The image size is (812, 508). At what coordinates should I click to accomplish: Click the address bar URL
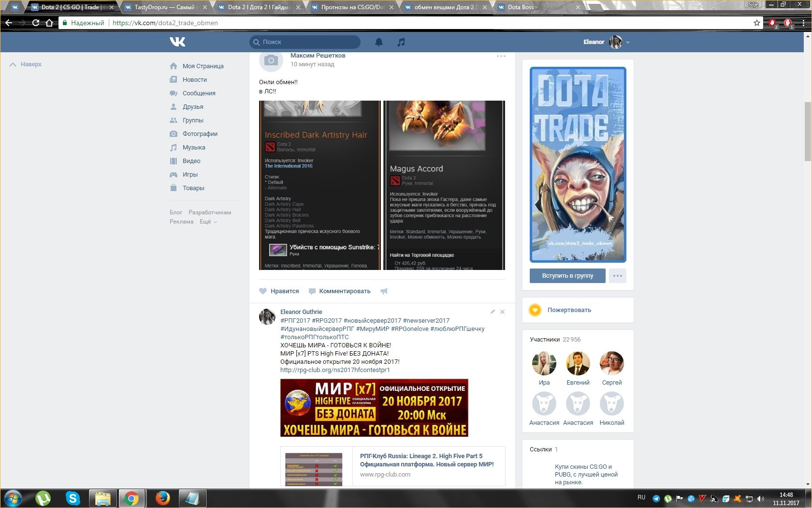point(165,23)
